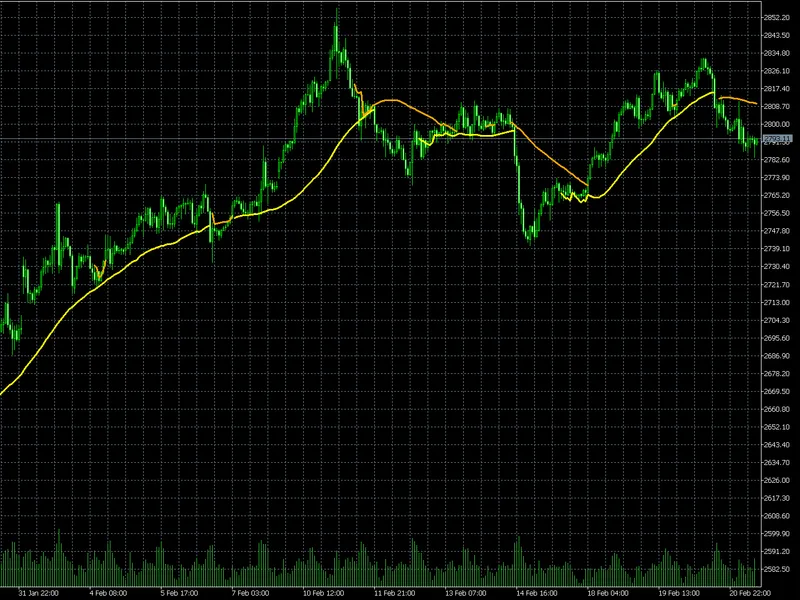Click the 13 Feb 07:00 date label
800x600 pixels.
coord(466,593)
